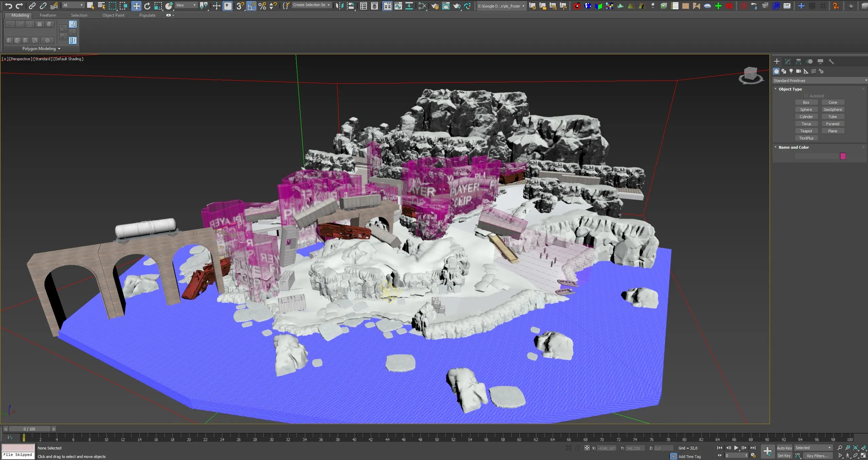Open the Modify tab in the command panel
This screenshot has width=868, height=460.
click(x=787, y=62)
